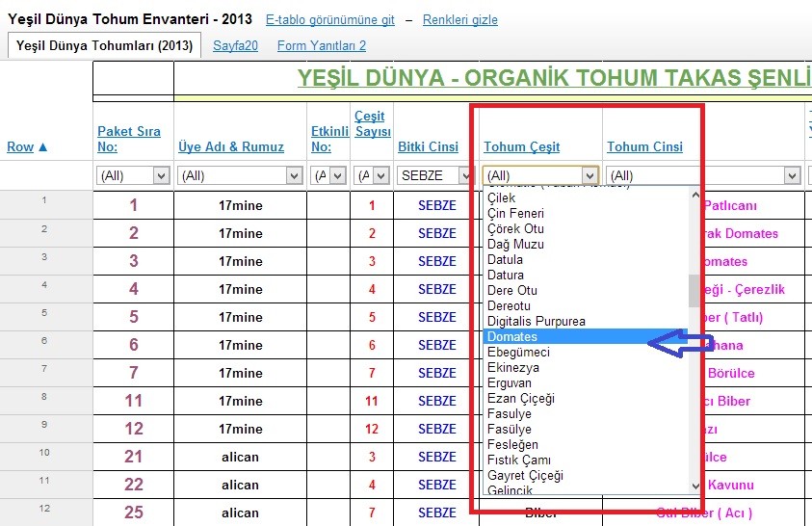Select Çin Feneri list option
The width and height of the screenshot is (812, 526).
point(515,214)
